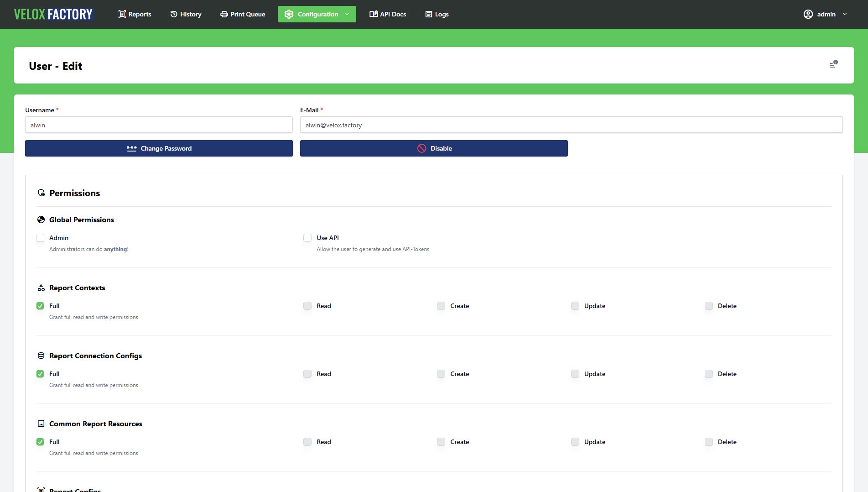Check Delete under Common Report Resources
The width and height of the screenshot is (868, 492).
(709, 442)
